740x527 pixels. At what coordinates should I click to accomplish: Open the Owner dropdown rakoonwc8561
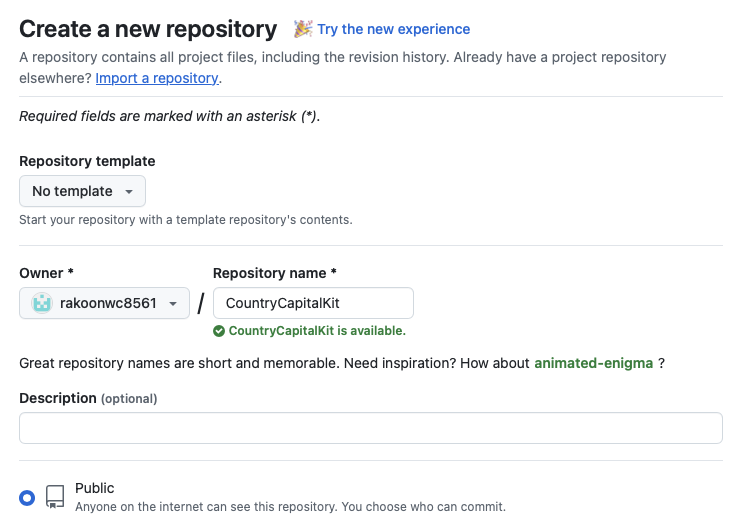coord(104,303)
